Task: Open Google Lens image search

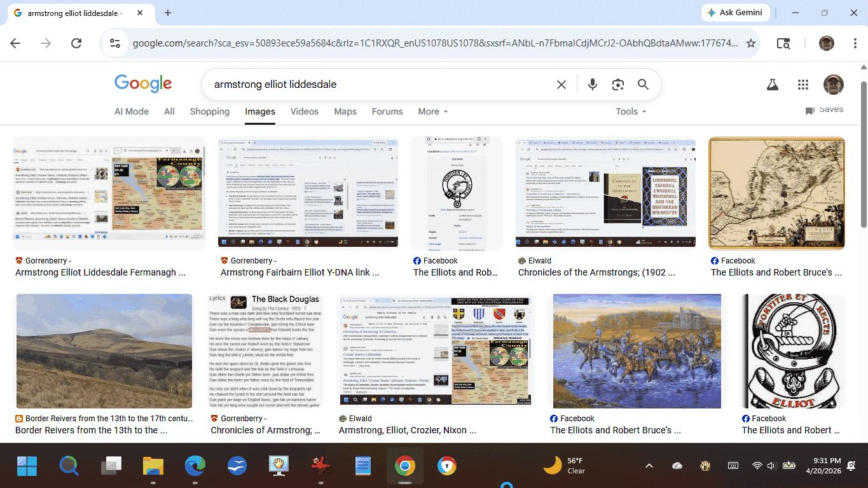Action: click(x=617, y=85)
